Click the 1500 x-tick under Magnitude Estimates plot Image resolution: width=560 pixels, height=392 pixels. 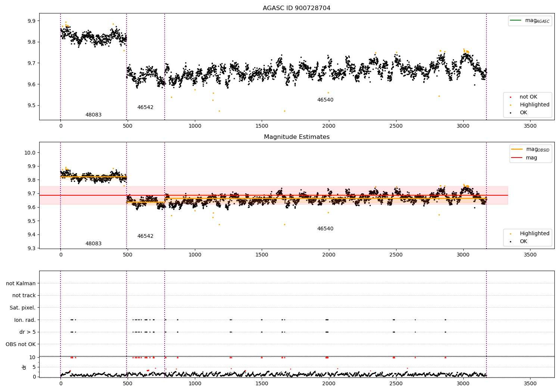tap(262, 255)
